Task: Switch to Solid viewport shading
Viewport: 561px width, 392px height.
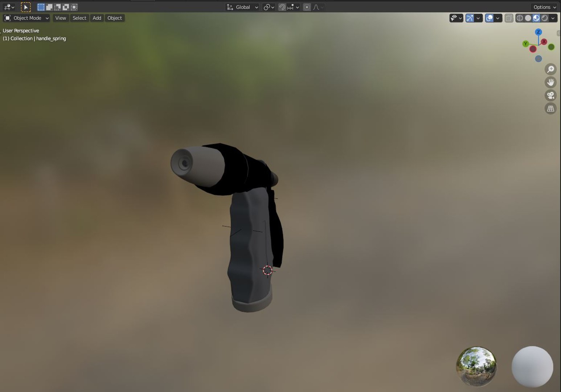Action: [528, 18]
